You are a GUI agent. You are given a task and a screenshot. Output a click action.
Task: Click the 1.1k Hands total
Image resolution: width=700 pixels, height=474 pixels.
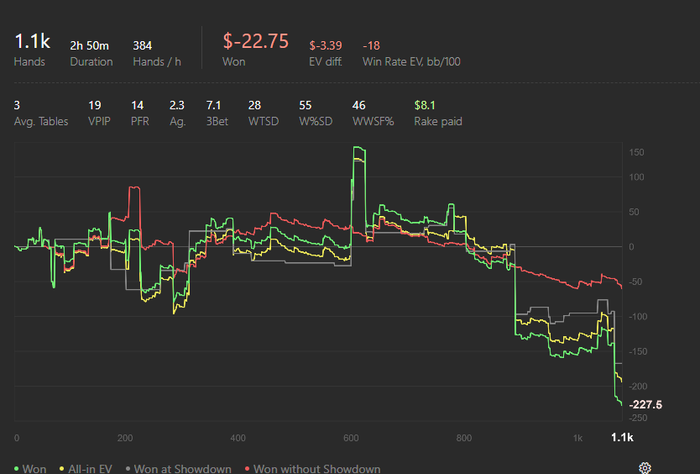(x=32, y=42)
